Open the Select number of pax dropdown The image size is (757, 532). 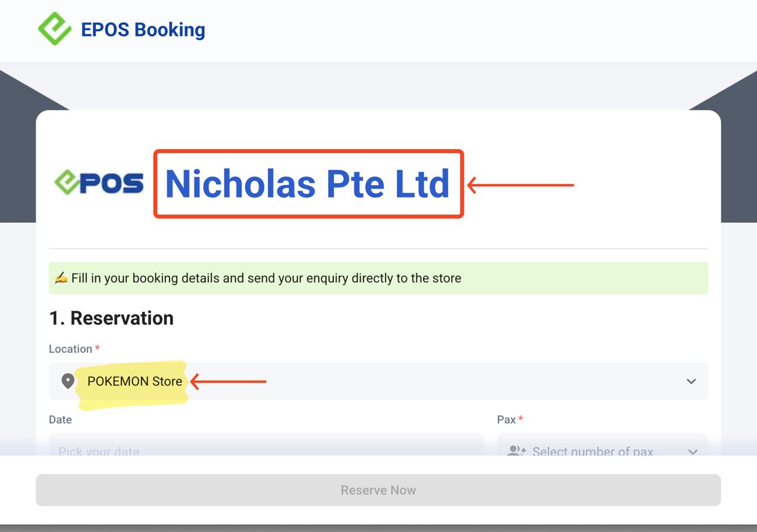(x=603, y=445)
